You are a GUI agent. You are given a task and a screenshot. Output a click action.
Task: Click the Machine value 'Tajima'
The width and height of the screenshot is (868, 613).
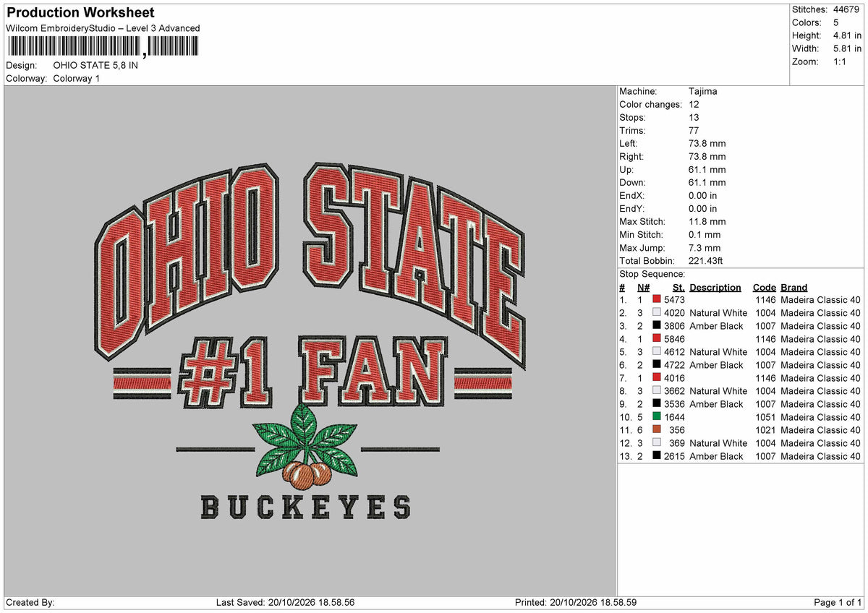(703, 92)
